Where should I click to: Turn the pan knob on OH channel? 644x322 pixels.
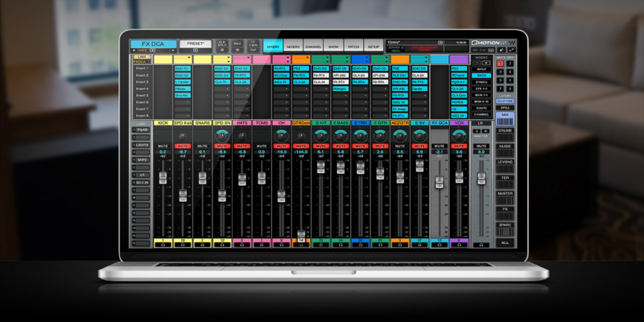coord(281,136)
